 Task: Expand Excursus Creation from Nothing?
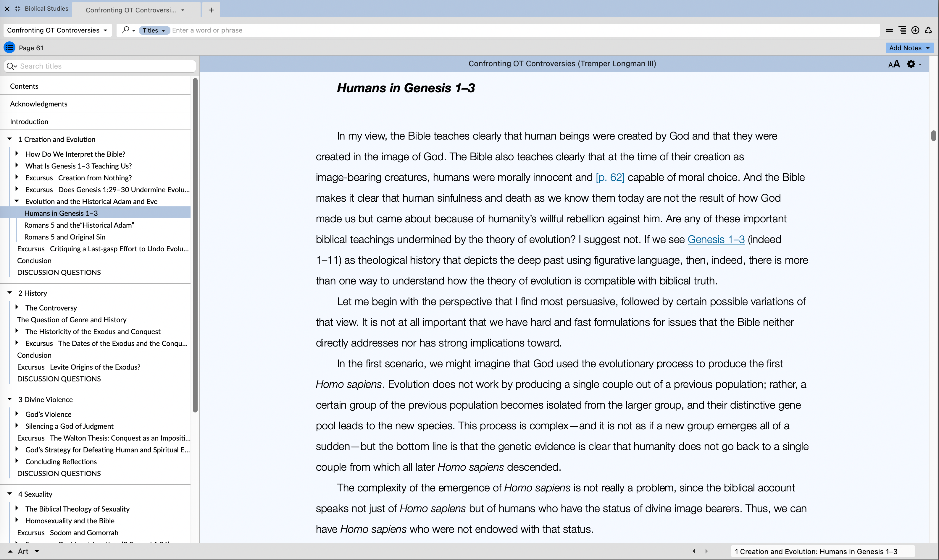pos(17,177)
